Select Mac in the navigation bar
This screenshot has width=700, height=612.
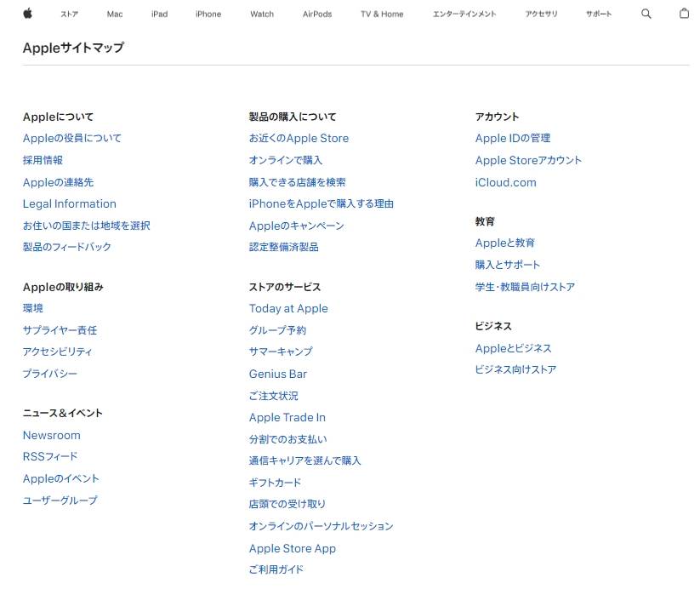[115, 14]
